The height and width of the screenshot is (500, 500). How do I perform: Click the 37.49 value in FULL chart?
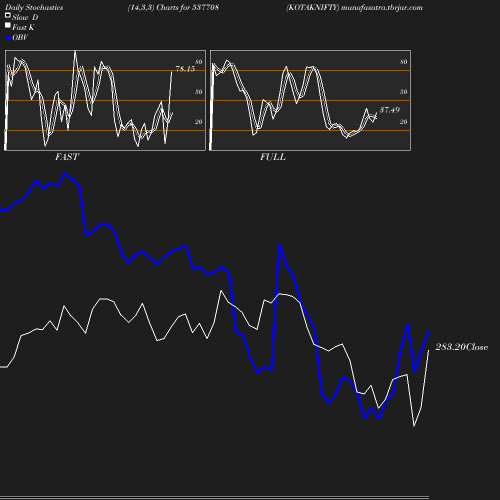(x=390, y=110)
